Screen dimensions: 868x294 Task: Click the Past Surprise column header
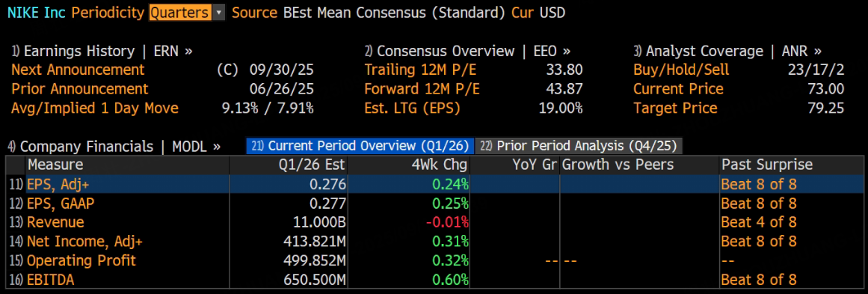click(767, 165)
